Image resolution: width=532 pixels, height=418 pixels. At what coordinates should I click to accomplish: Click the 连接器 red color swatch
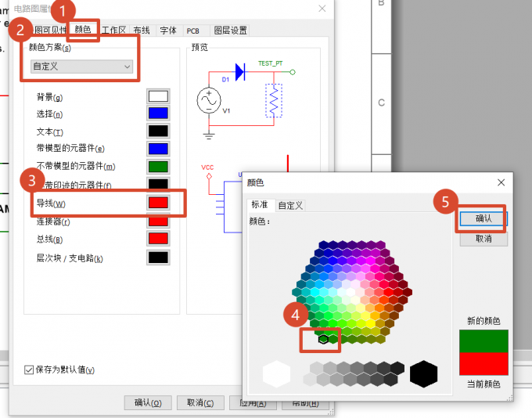coord(158,222)
